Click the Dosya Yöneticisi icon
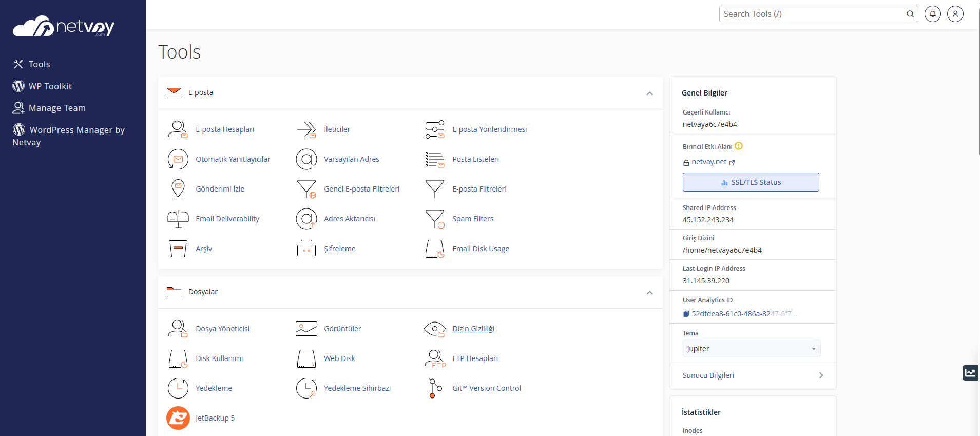This screenshot has height=436, width=980. coord(178,329)
